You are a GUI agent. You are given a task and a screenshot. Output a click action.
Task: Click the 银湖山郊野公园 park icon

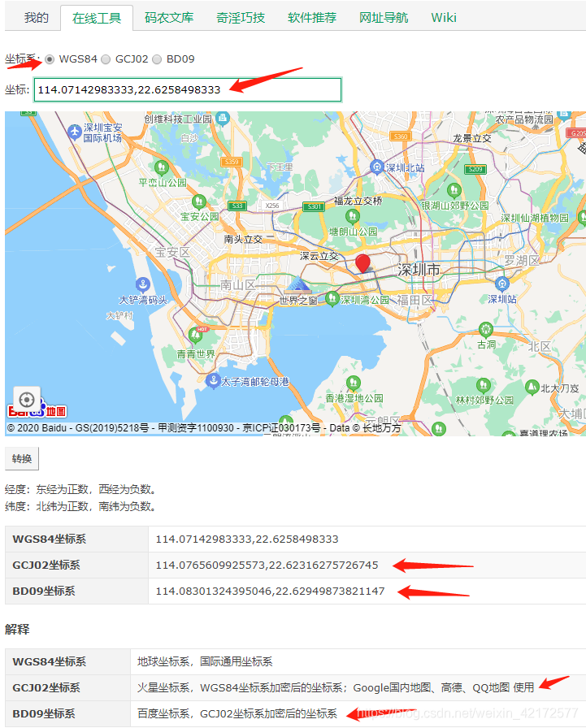click(x=454, y=190)
